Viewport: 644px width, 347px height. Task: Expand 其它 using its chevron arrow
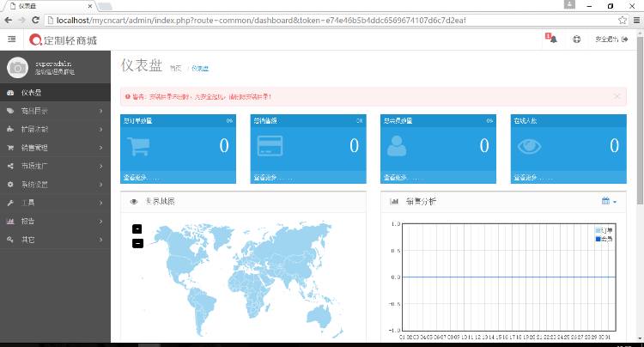tap(101, 240)
